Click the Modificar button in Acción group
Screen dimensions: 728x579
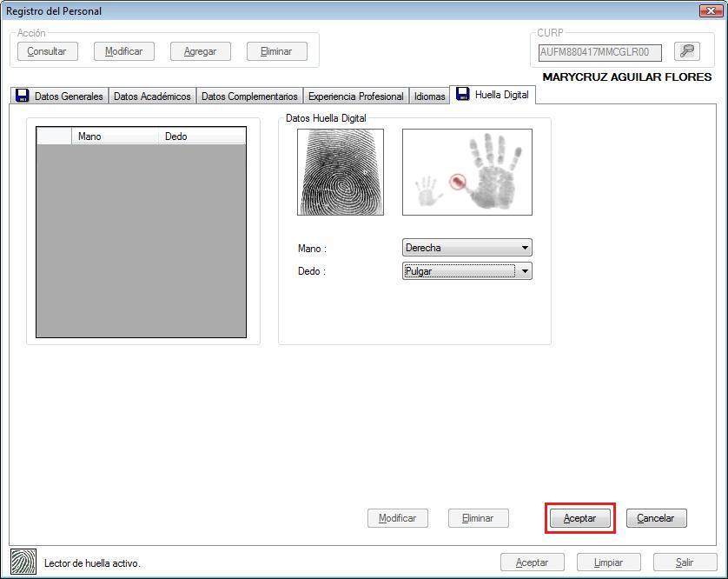click(x=124, y=51)
